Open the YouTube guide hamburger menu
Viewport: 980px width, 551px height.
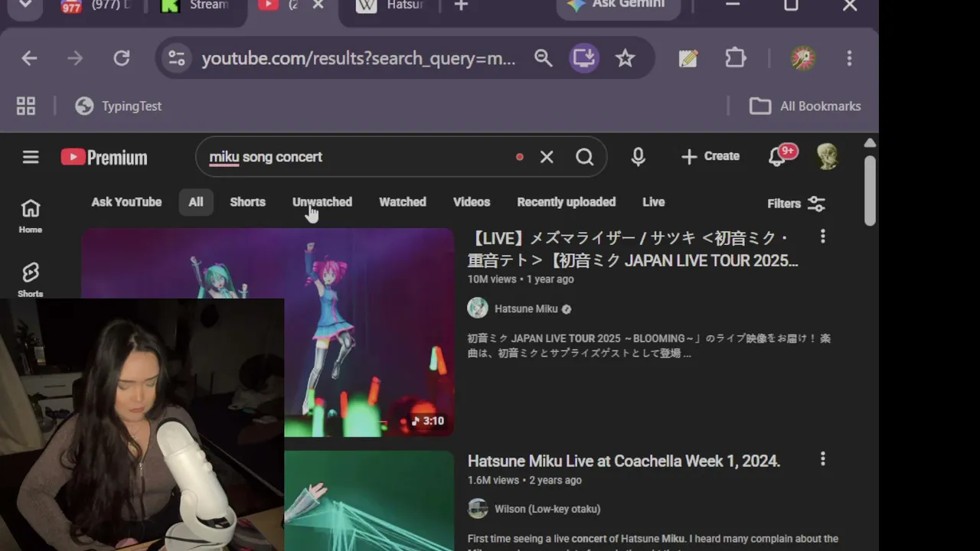[x=31, y=157]
